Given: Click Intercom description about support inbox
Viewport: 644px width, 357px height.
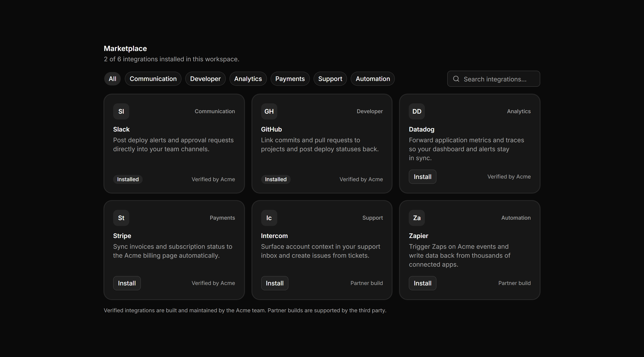Looking at the screenshot, I should coord(320,251).
